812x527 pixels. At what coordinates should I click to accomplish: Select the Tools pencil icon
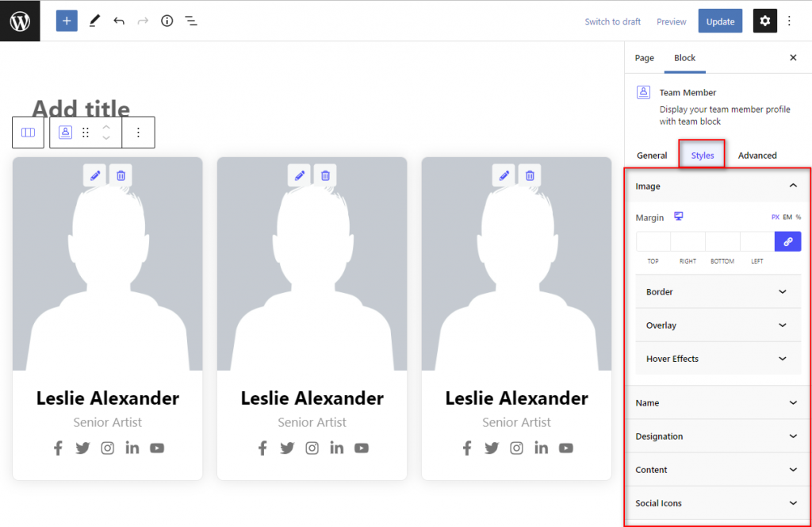94,21
